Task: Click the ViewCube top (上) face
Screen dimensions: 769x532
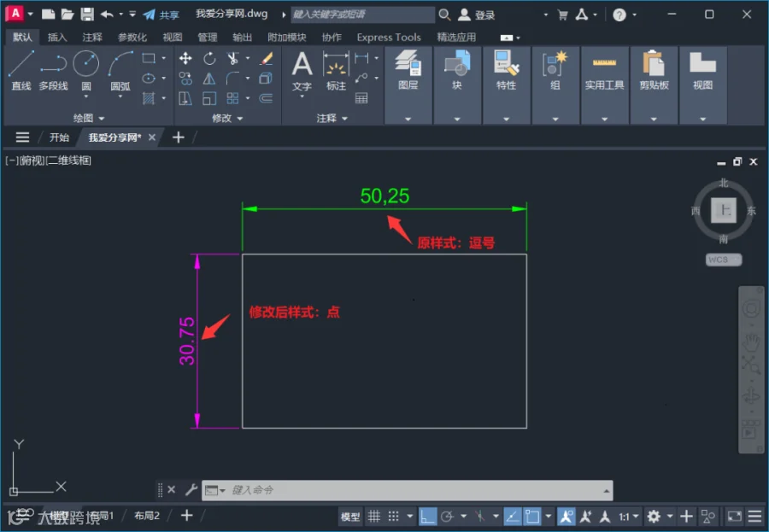Action: click(x=724, y=210)
